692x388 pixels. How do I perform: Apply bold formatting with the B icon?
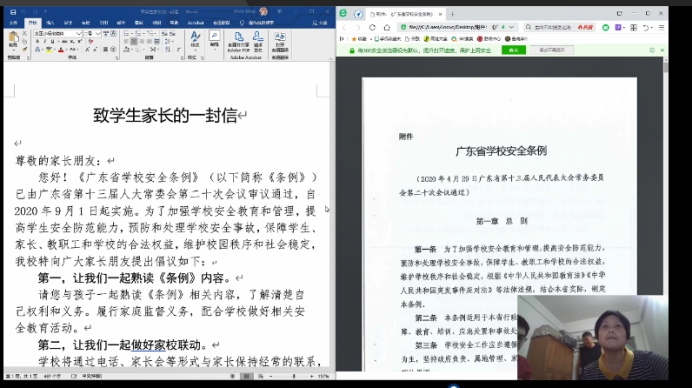pyautogui.click(x=37, y=41)
